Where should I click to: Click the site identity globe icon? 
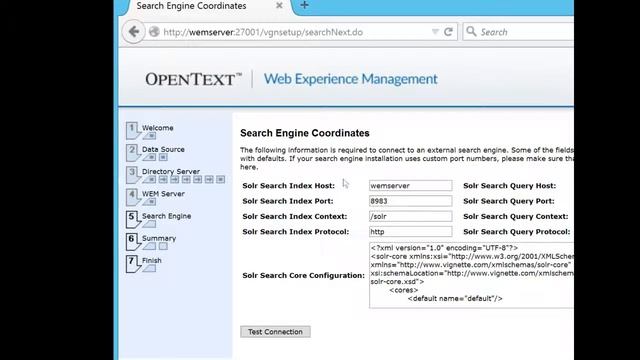pos(154,32)
